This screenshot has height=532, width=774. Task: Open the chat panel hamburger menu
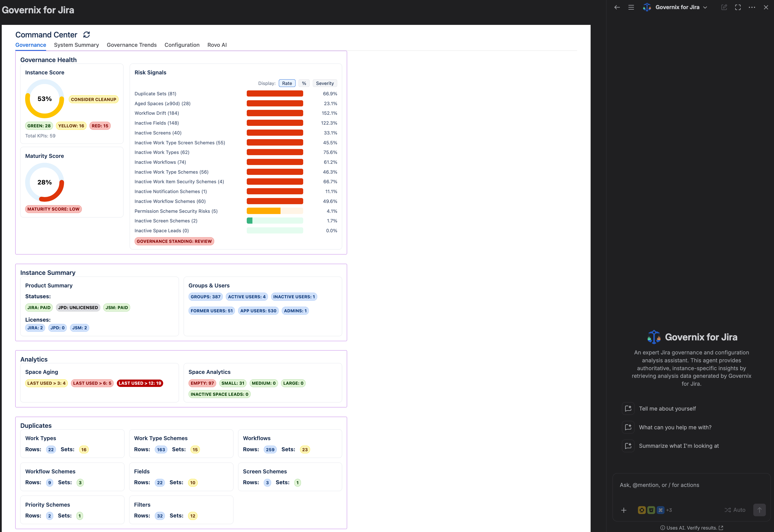tap(631, 7)
